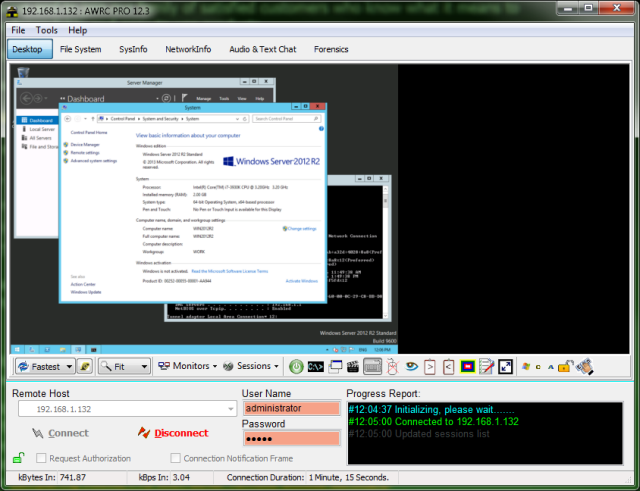This screenshot has width=640, height=491.
Task: Switch to the File System tab
Action: (80, 49)
